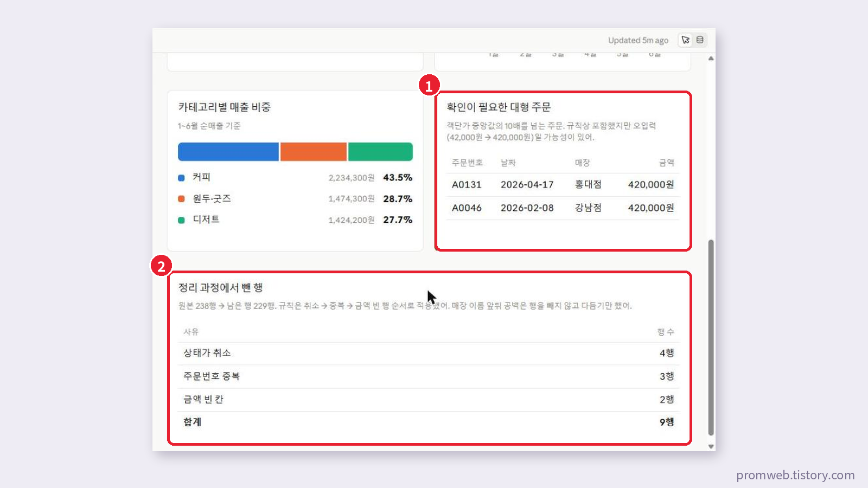This screenshot has height=488, width=868.
Task: Click the 상태가 취소 row label
Action: pos(207,353)
